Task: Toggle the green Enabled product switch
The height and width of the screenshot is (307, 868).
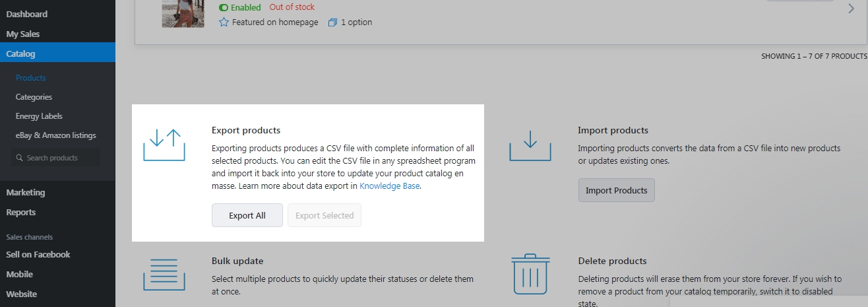Action: (x=224, y=8)
